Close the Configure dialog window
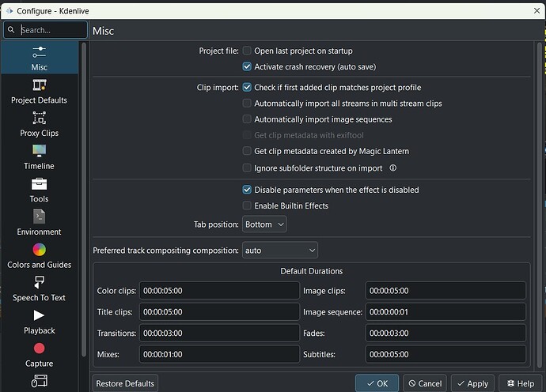546x392 pixels. click(537, 11)
